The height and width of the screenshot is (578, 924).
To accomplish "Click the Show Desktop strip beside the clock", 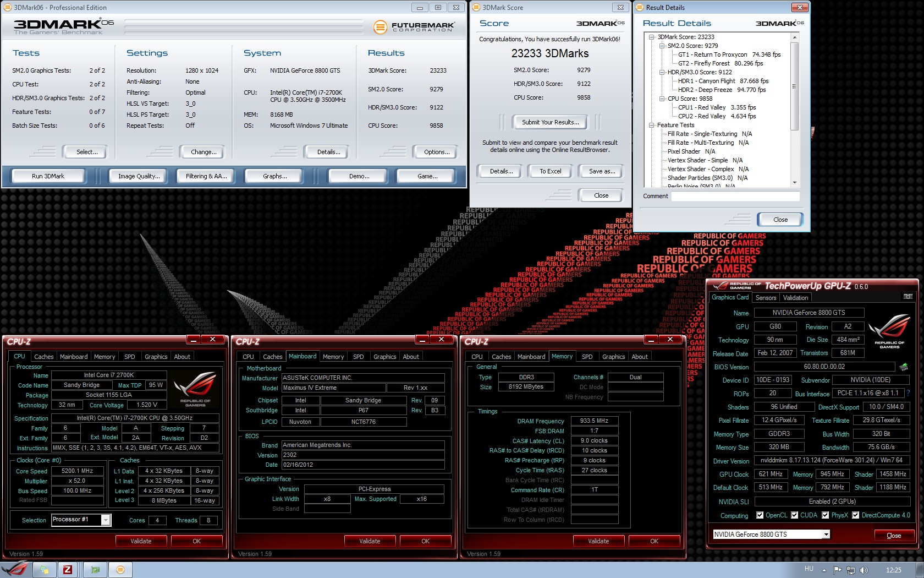I will [920, 570].
